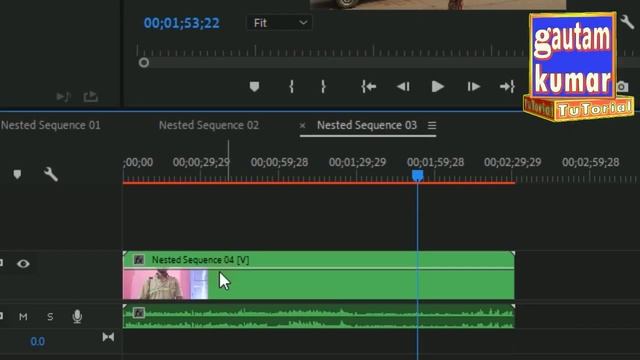Click the export share icon in source panel

(91, 97)
